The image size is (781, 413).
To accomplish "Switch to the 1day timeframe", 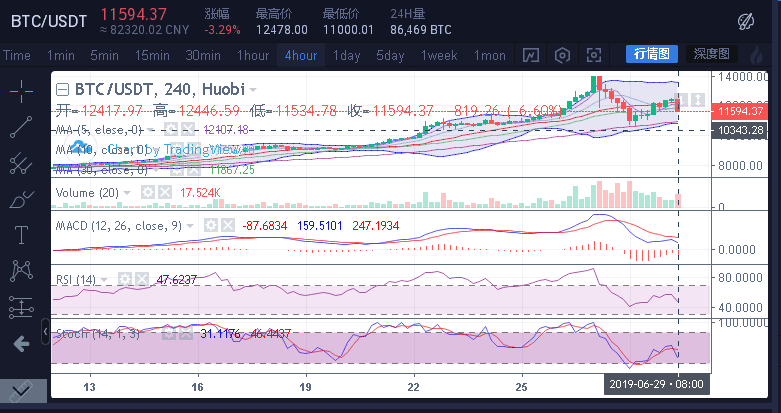I will point(346,55).
